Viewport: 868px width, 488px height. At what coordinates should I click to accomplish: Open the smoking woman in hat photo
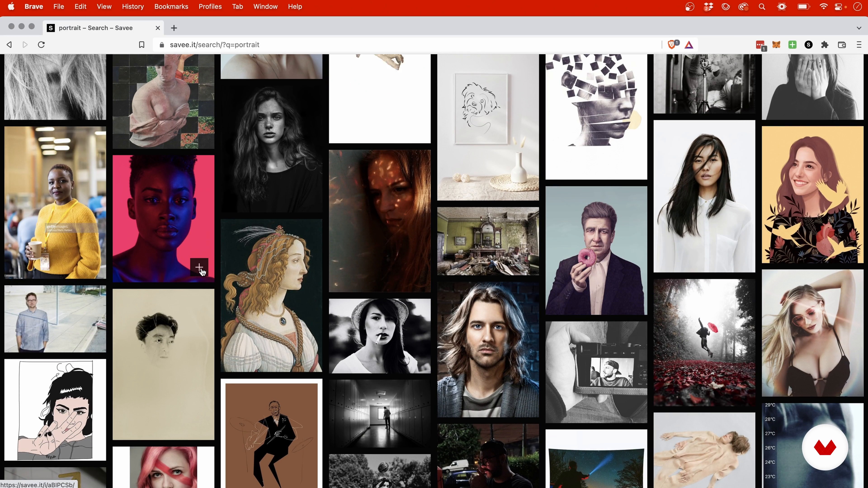(380, 336)
